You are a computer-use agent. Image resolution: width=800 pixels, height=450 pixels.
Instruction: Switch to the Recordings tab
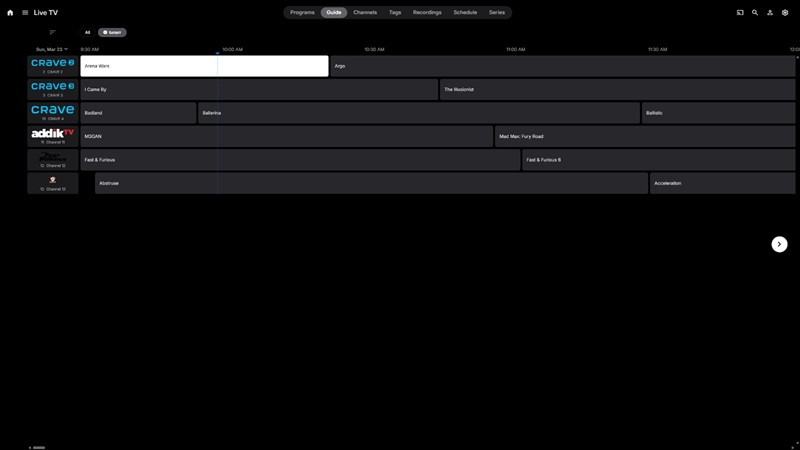point(427,12)
